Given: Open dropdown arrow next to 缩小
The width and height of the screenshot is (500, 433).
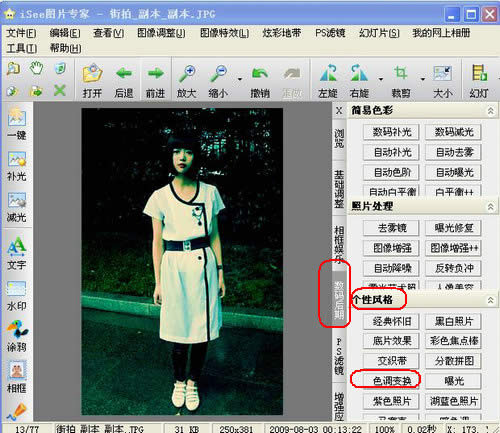Looking at the screenshot, I should (240, 79).
